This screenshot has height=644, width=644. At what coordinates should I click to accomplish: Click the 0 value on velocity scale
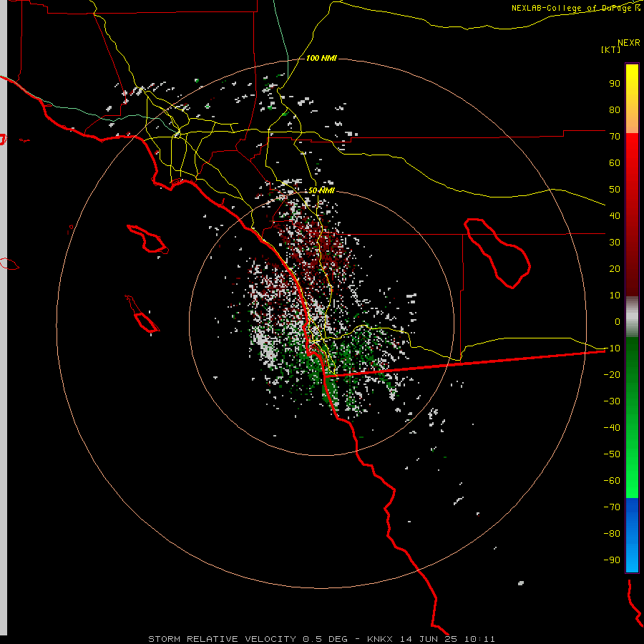[x=618, y=322]
